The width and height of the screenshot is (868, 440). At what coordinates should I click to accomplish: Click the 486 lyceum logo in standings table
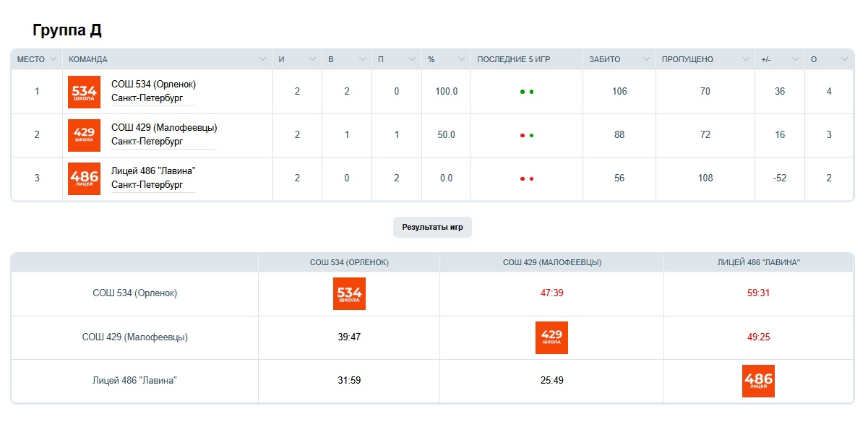coord(84,178)
